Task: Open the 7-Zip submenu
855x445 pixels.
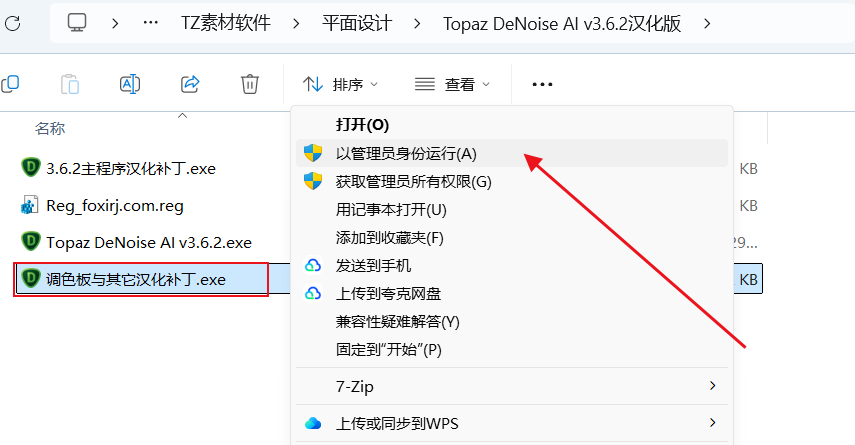Action: [512, 386]
